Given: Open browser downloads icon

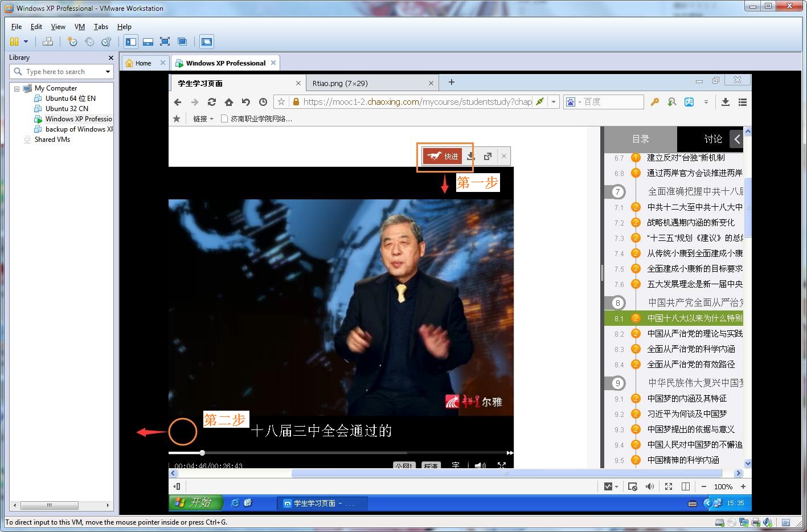Looking at the screenshot, I should (x=726, y=102).
